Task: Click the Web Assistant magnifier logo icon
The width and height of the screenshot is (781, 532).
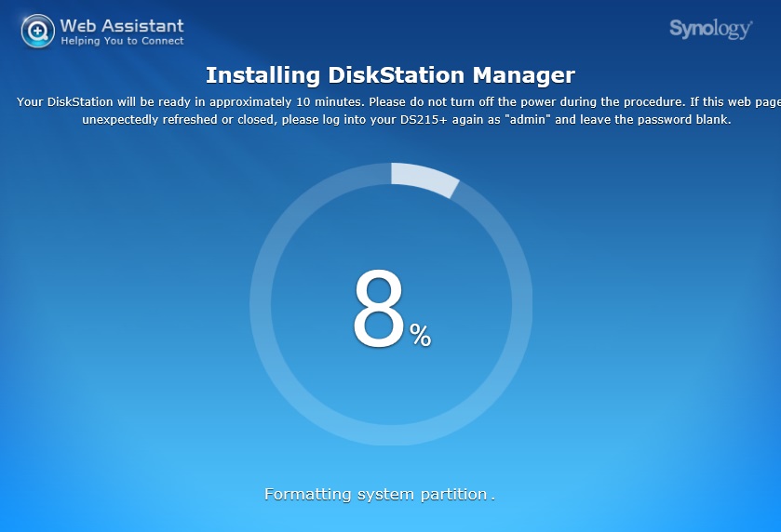Action: click(37, 31)
